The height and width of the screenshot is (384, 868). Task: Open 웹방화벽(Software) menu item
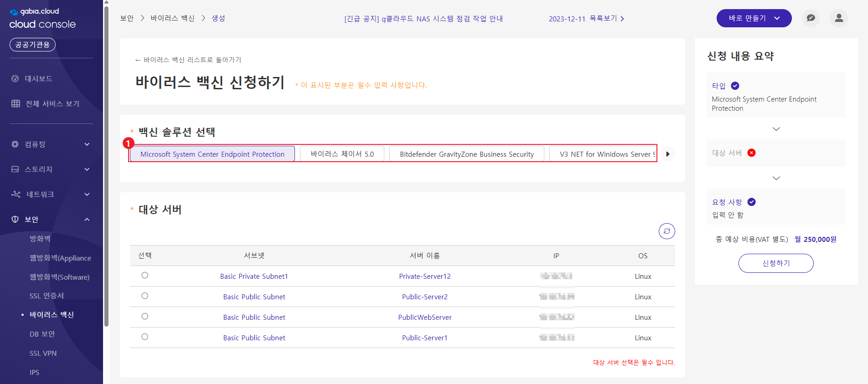point(59,277)
